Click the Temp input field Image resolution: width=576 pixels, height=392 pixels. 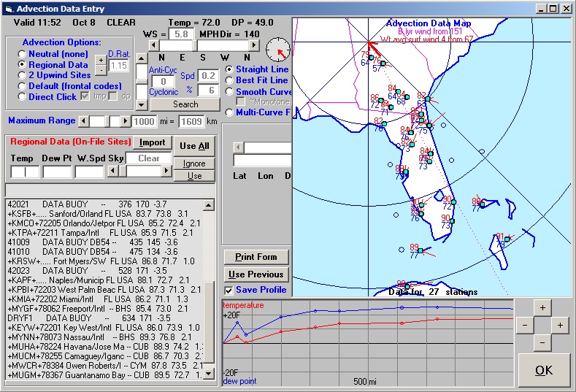tap(25, 172)
